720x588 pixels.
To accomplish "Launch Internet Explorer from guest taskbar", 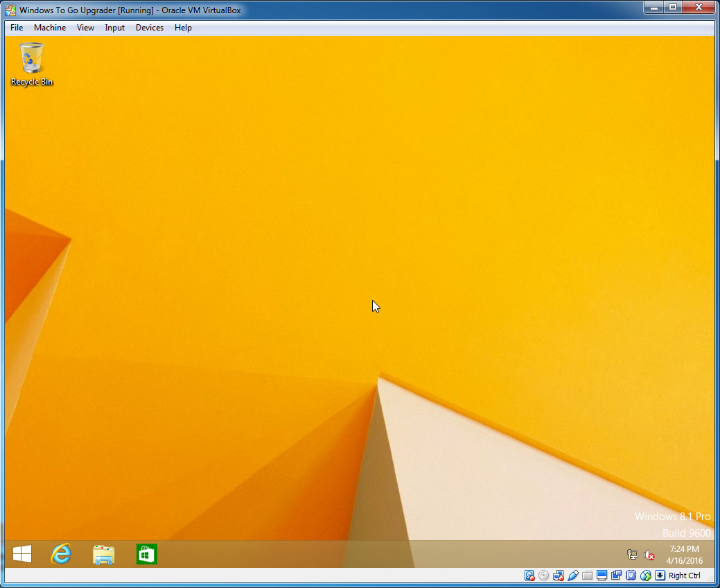I will click(x=61, y=554).
